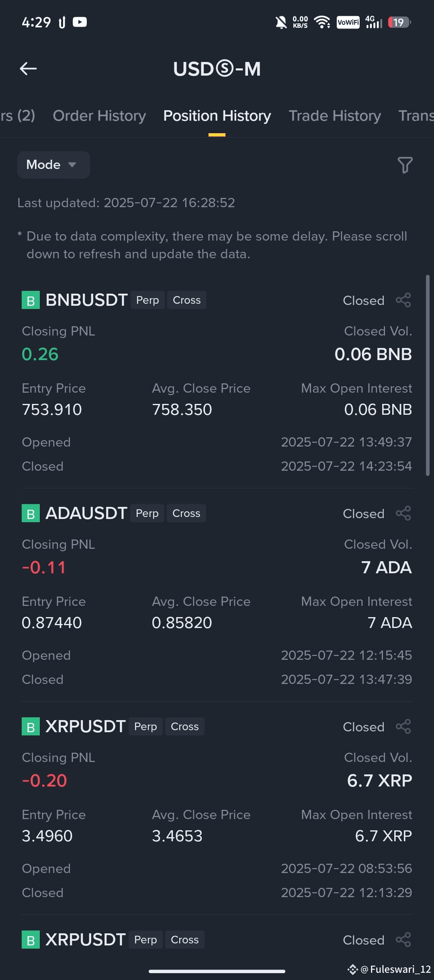Tap the bottom home gesture bar
The height and width of the screenshot is (980, 434).
(x=217, y=971)
